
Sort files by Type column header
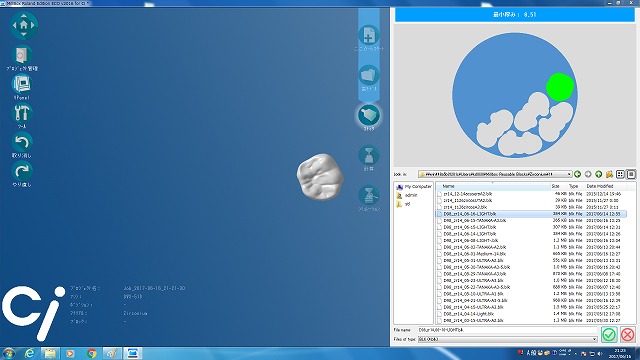coord(575,186)
